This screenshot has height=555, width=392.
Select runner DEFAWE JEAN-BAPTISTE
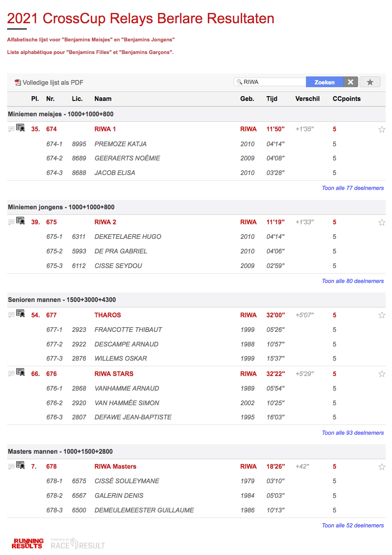[133, 417]
